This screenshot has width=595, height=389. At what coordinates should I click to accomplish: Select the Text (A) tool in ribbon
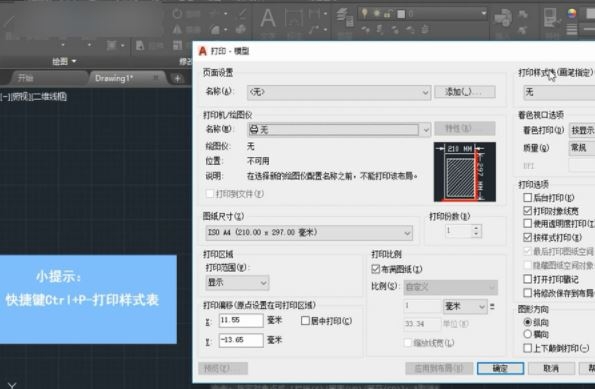pos(268,18)
